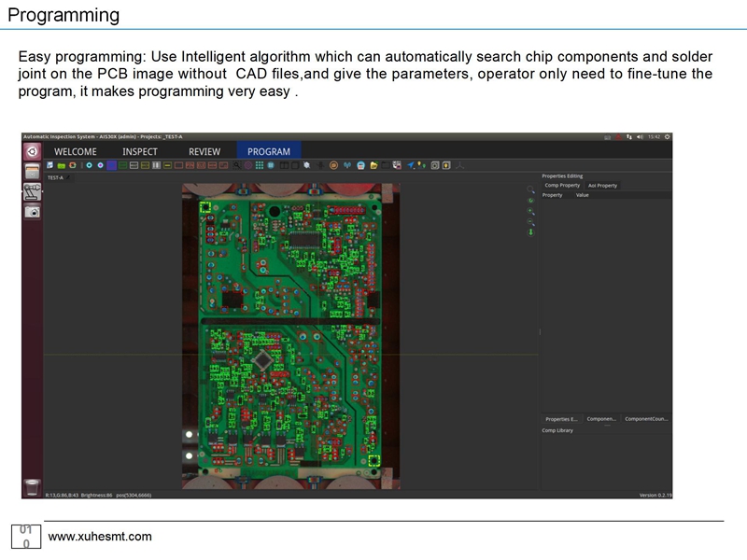This screenshot has width=747, height=560.
Task: Select the gray striped IC tool
Action: click(x=156, y=165)
